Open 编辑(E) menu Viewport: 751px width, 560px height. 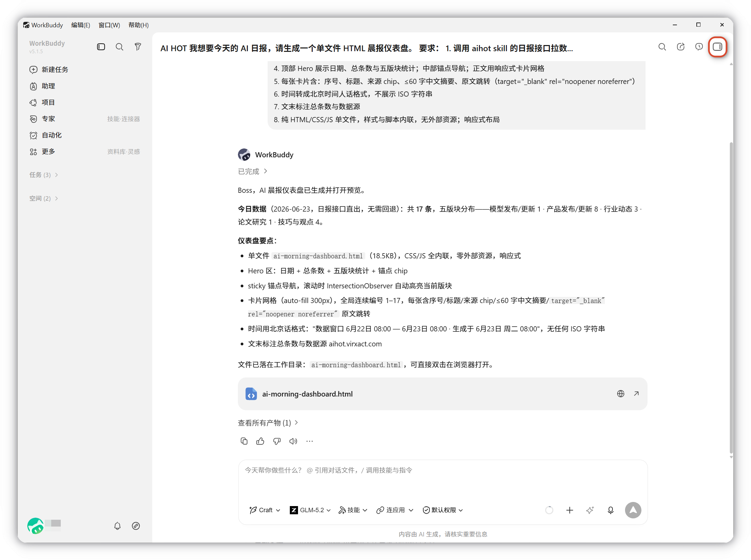pyautogui.click(x=81, y=25)
